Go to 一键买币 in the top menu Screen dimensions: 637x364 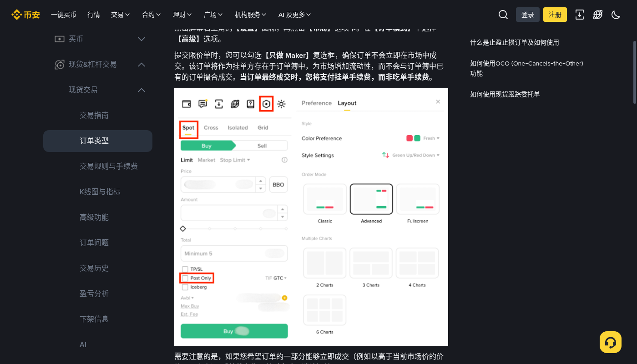point(64,15)
